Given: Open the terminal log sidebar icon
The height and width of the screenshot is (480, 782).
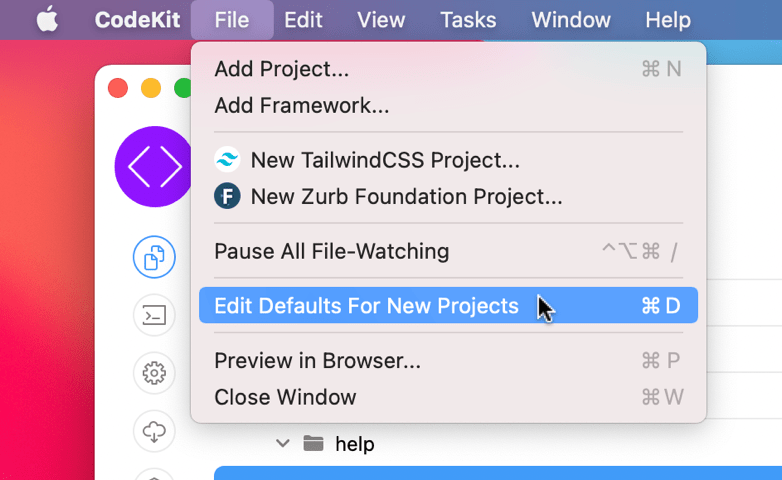Looking at the screenshot, I should click(x=154, y=315).
